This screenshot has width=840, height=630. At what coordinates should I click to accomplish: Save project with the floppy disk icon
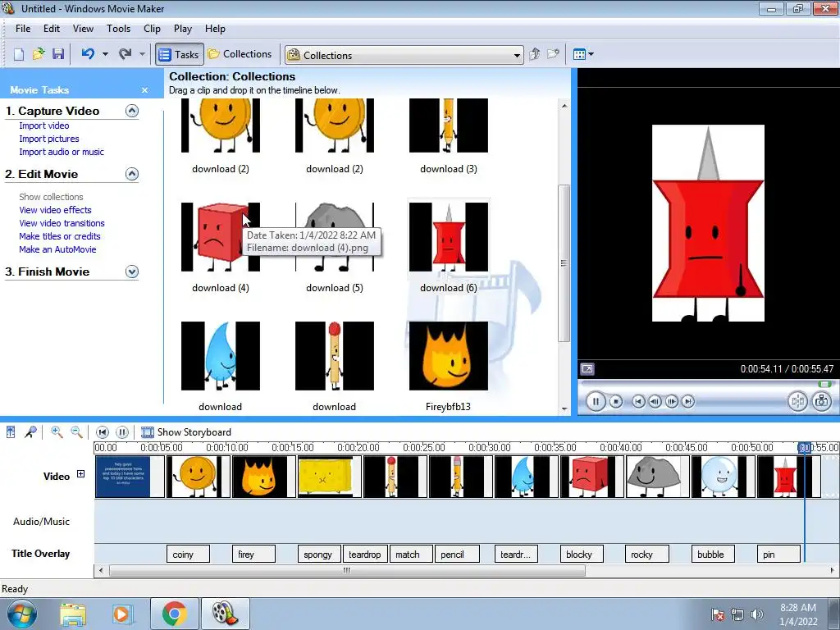point(58,55)
